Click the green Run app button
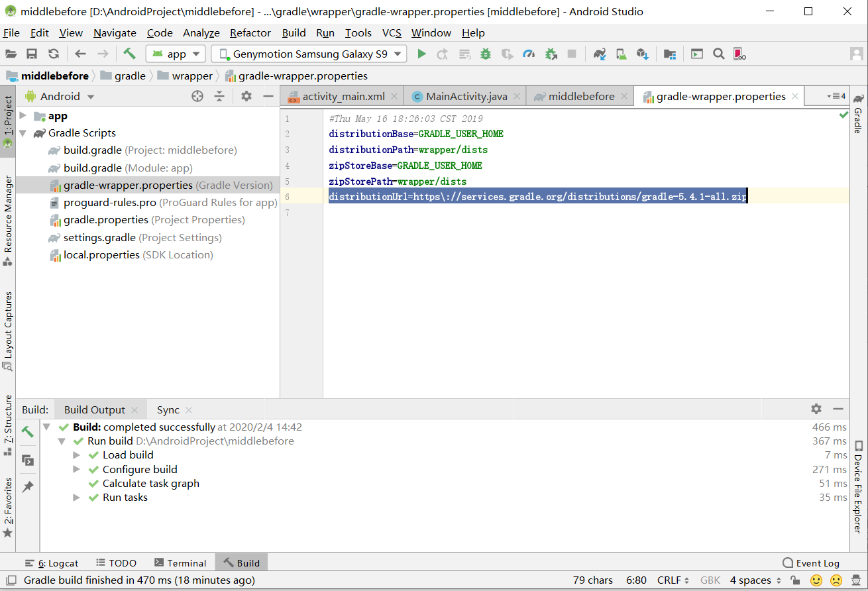 [x=421, y=54]
